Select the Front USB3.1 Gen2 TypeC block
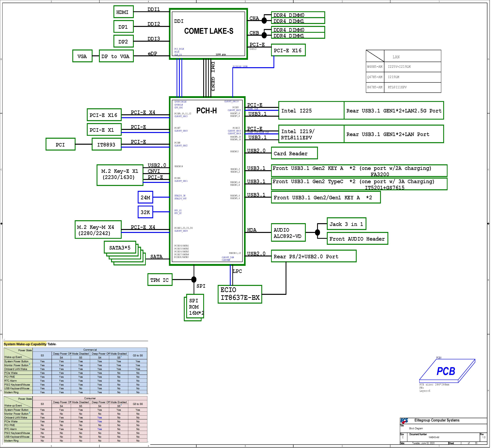This screenshot has height=448, width=492. pos(359,184)
